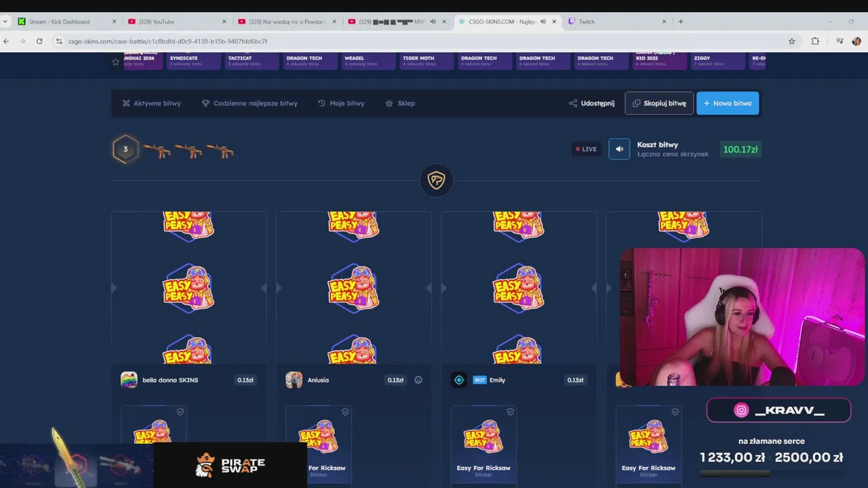Image resolution: width=868 pixels, height=488 pixels.
Task: Click the Skopiuj bitwę button
Action: [x=659, y=103]
